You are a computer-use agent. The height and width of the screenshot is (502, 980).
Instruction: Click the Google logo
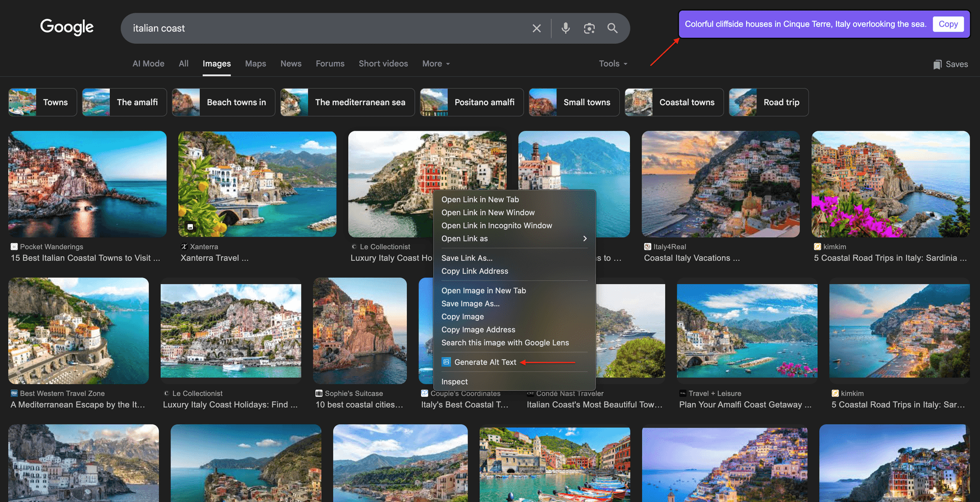pyautogui.click(x=66, y=28)
